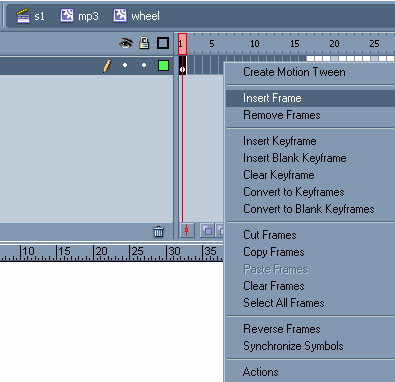This screenshot has height=382, width=395.
Task: Select Synchronize Symbols entry
Action: click(311, 346)
